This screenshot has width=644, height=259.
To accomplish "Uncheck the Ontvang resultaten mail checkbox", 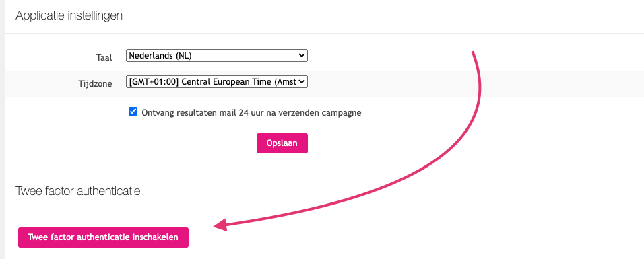I will [133, 112].
